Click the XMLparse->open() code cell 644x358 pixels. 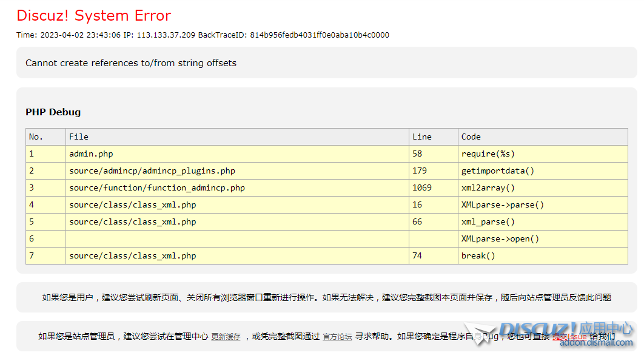pos(500,239)
